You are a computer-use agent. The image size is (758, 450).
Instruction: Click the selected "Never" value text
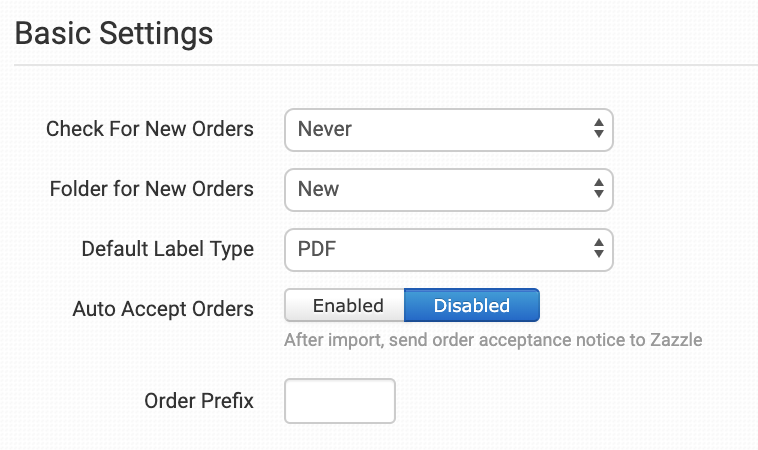coord(325,129)
